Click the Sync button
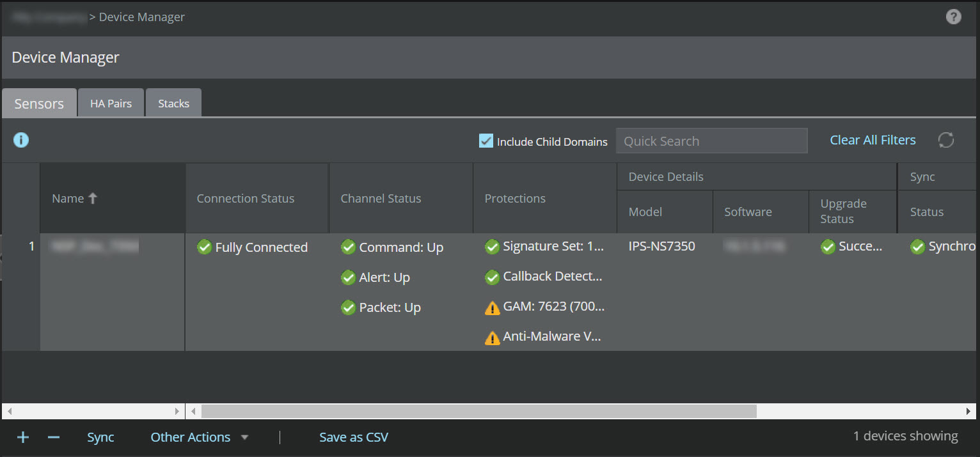The width and height of the screenshot is (980, 457). [100, 437]
